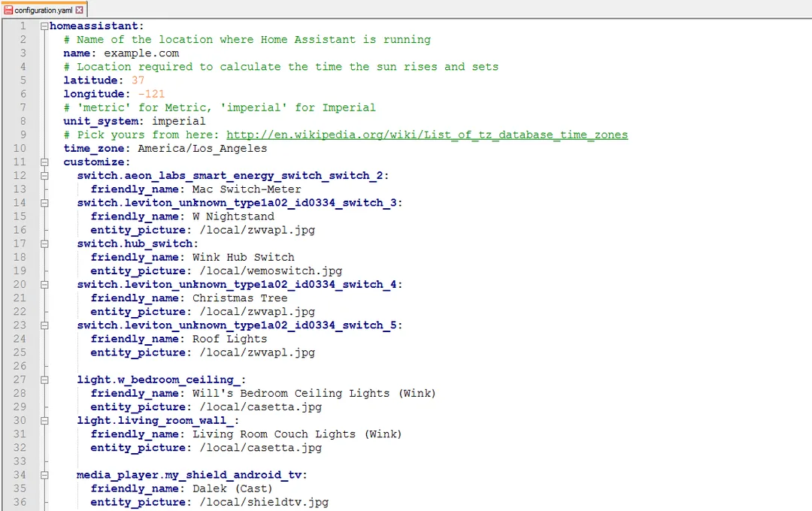Collapse the aeon_labs_smart_energy_switch fold on line 12
The image size is (812, 511).
tap(44, 176)
